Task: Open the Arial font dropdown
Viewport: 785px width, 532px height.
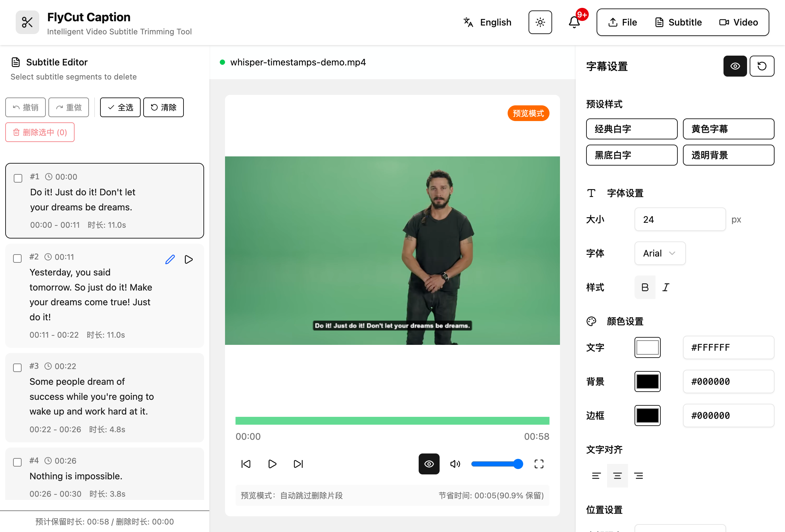Action: (659, 253)
